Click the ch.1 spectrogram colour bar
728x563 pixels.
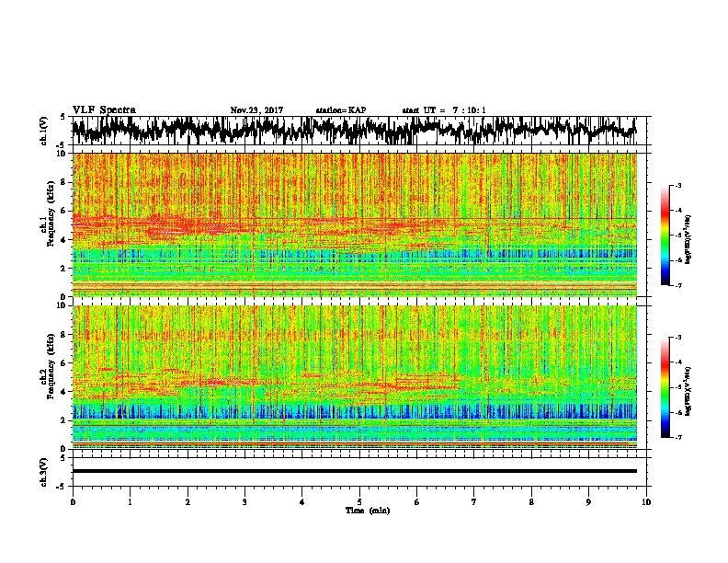pos(665,236)
